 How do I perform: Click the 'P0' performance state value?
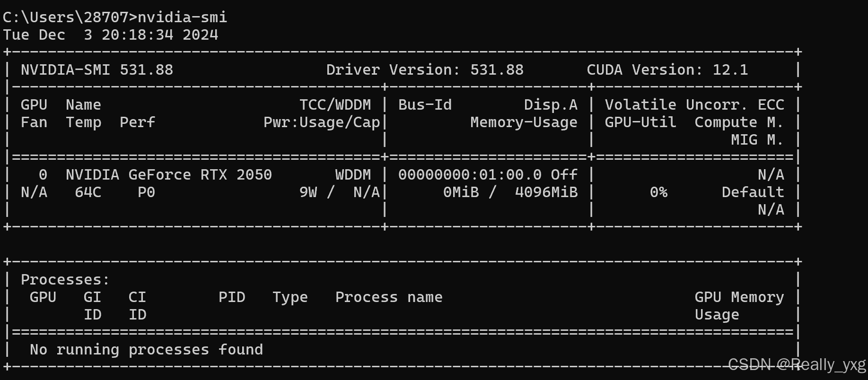147,192
